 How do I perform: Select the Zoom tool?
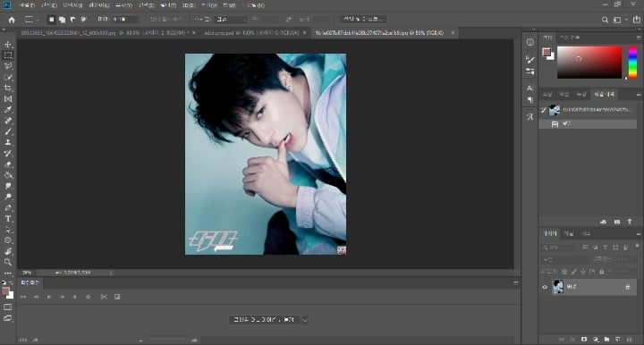(8, 262)
